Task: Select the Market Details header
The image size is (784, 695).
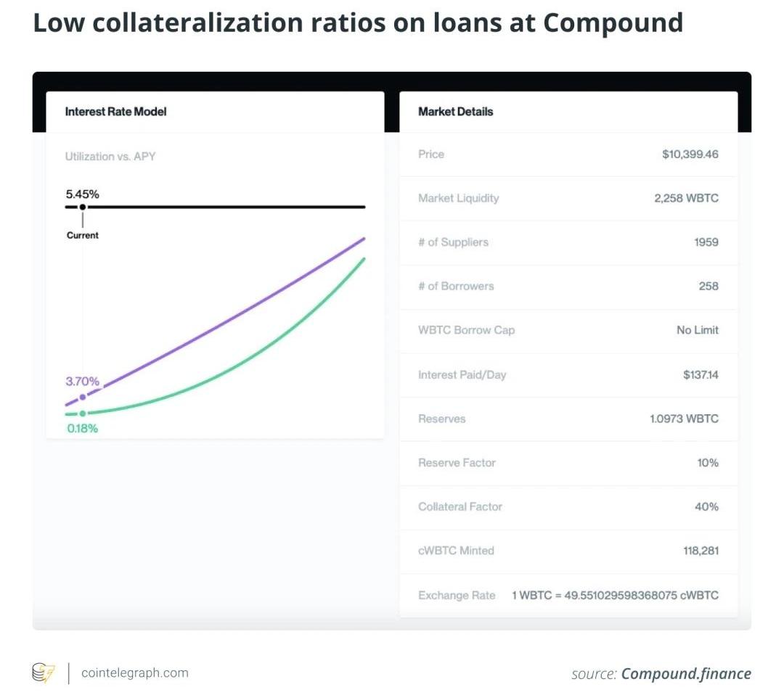Action: coord(455,112)
